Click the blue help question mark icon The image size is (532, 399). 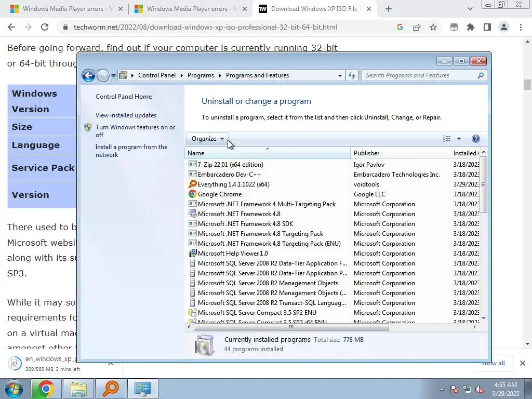(476, 138)
